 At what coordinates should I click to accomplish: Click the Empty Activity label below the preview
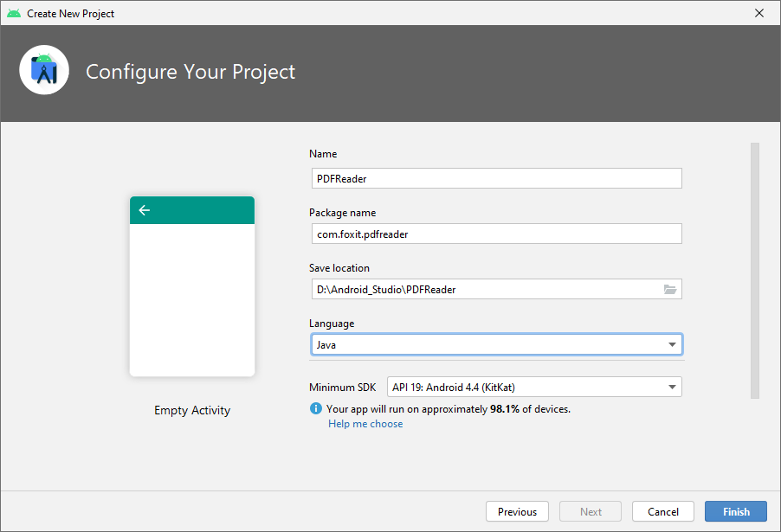click(x=192, y=411)
